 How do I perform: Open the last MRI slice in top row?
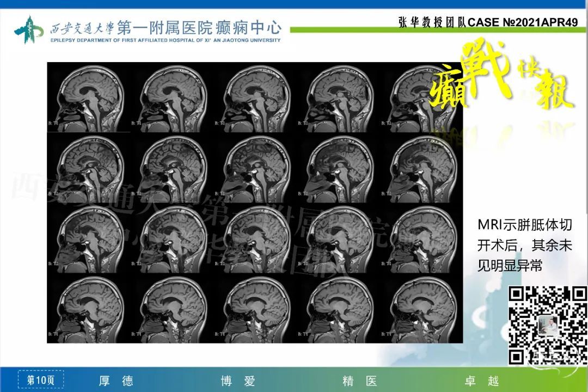[422, 97]
